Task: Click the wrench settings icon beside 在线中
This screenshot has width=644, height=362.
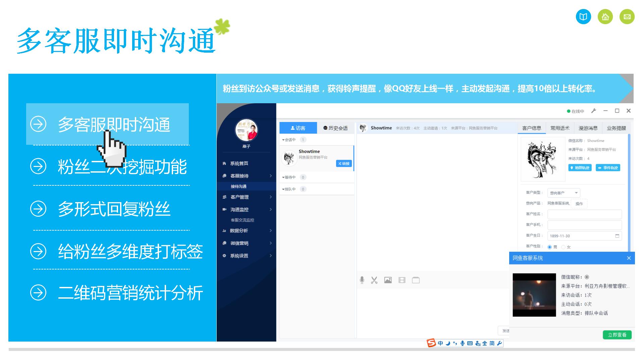Action: pyautogui.click(x=593, y=111)
